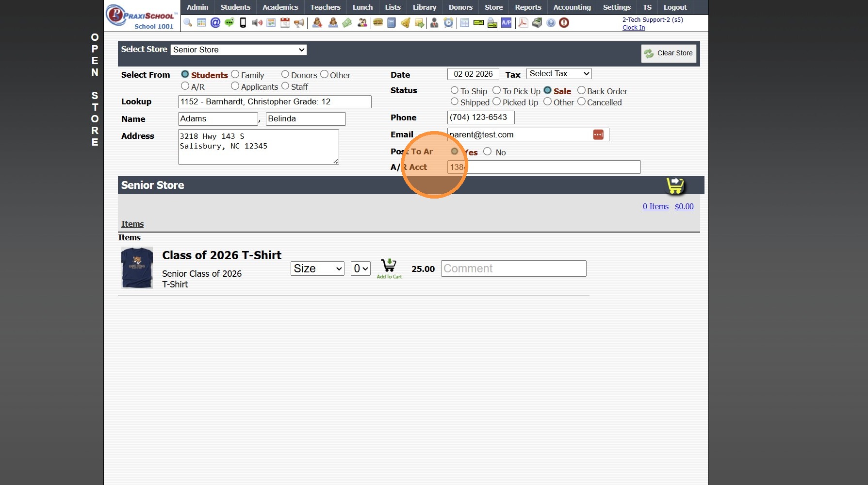Set status to To Ship
The width and height of the screenshot is (868, 485).
pyautogui.click(x=455, y=90)
